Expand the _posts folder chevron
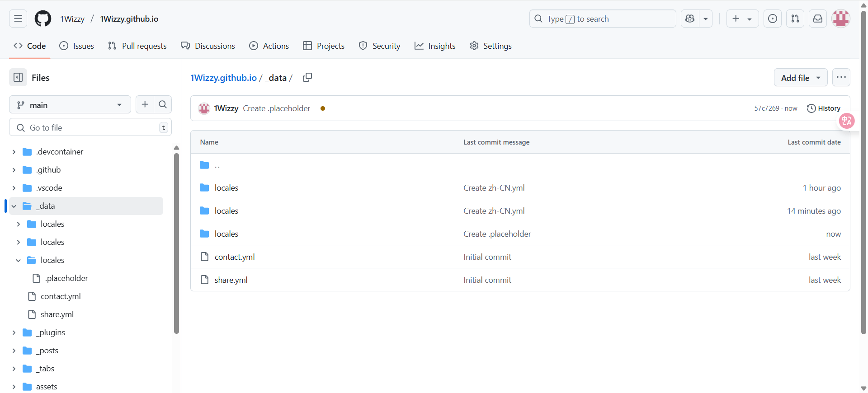868x393 pixels. pyautogui.click(x=14, y=351)
